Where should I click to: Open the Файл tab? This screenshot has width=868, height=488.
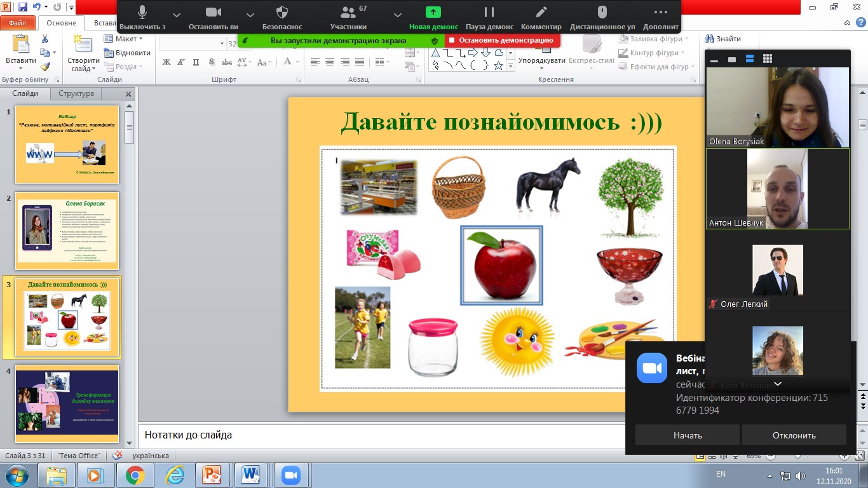point(18,22)
